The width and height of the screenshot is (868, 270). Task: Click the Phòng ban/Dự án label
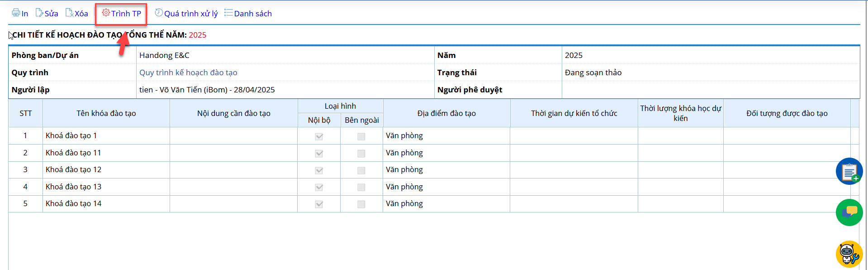[45, 55]
